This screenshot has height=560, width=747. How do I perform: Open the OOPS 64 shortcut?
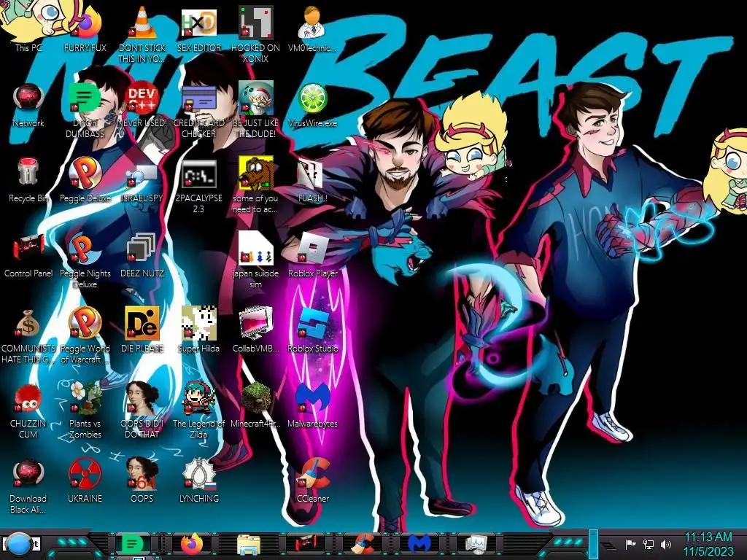pos(142,481)
